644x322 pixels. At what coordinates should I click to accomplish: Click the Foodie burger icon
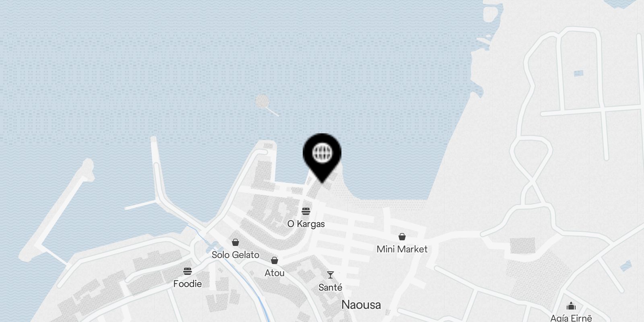(188, 271)
